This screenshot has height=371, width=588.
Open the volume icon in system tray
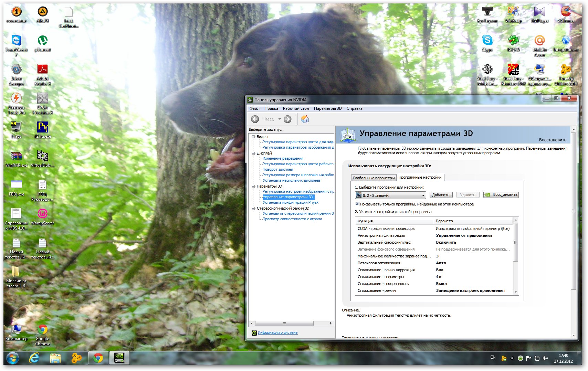[545, 358]
